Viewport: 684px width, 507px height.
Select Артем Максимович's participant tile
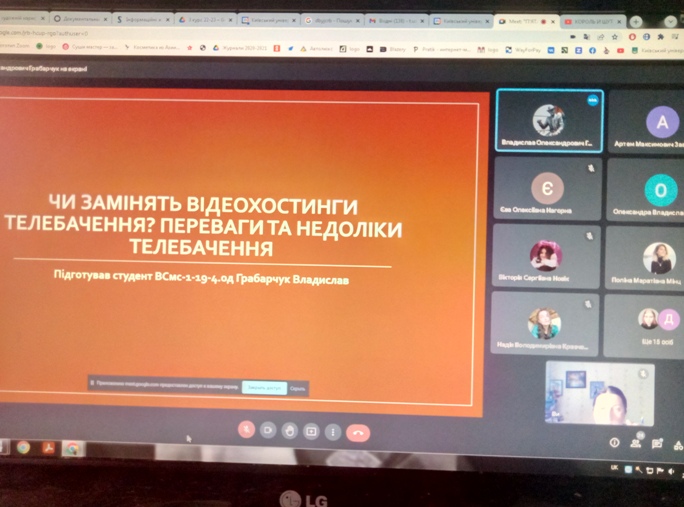tap(647, 122)
